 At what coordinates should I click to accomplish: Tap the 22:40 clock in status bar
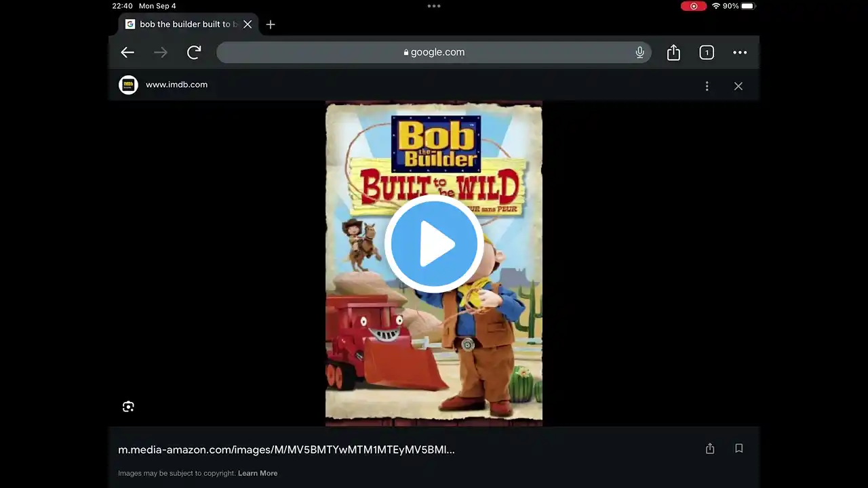[x=122, y=6]
